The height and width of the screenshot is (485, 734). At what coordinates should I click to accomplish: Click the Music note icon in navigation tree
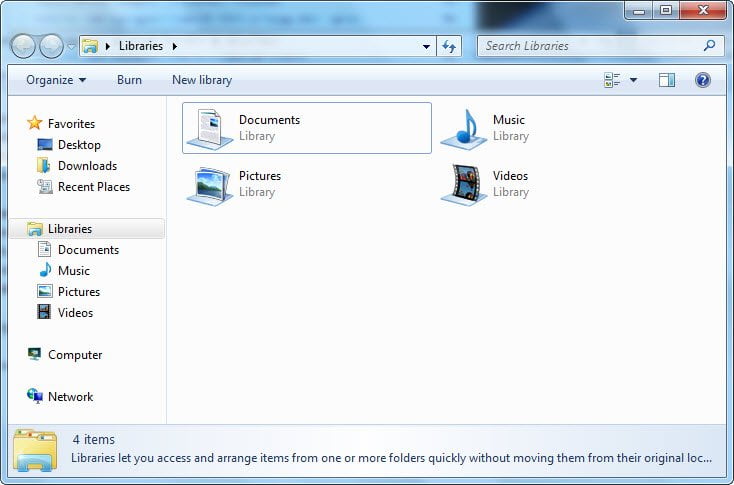click(45, 270)
